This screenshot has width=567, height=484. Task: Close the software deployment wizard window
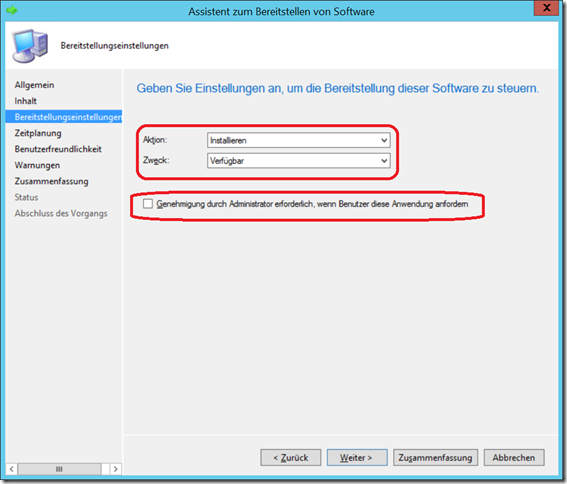546,8
